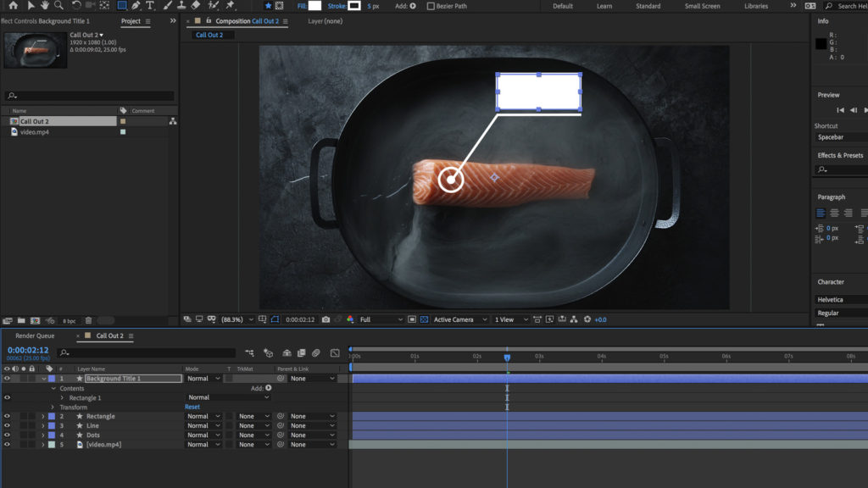Delete selected project item with trash icon

[x=88, y=320]
